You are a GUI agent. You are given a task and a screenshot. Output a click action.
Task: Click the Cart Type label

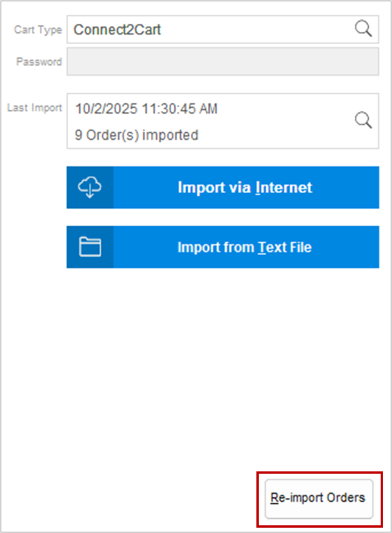pos(38,30)
